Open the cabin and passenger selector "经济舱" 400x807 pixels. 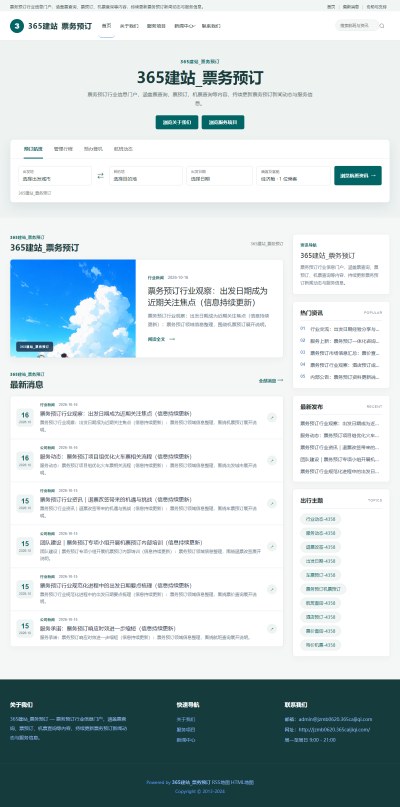293,176
